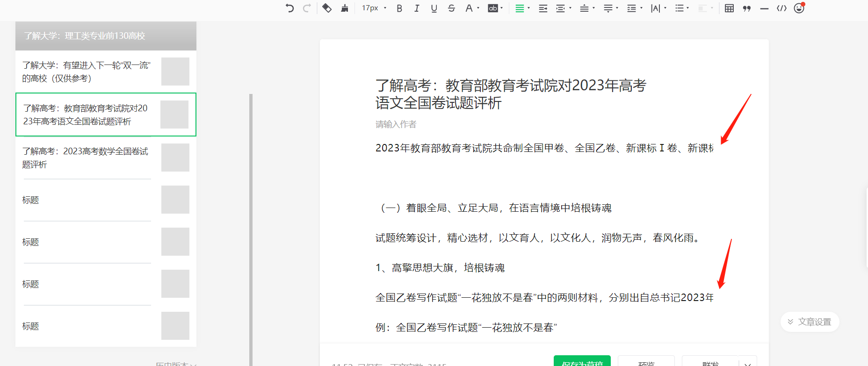The width and height of the screenshot is (868, 366).
Task: Select article 教育部教育考试院对2023年高考语文全国卷试题评析 in sidebar
Action: (x=106, y=115)
